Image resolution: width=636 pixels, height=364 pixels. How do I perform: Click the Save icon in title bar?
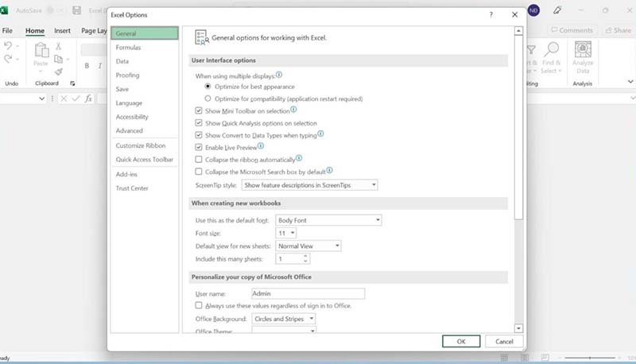pyautogui.click(x=76, y=10)
